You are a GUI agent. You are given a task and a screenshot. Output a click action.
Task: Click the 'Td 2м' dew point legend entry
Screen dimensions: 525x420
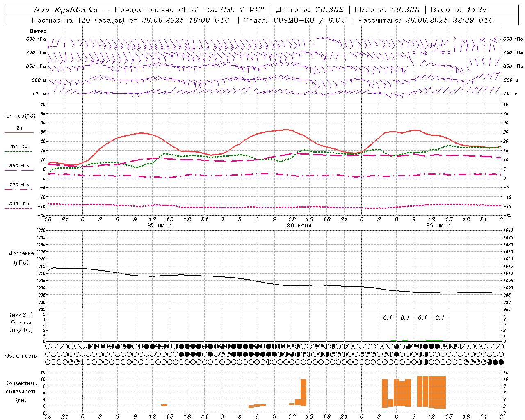click(x=19, y=147)
